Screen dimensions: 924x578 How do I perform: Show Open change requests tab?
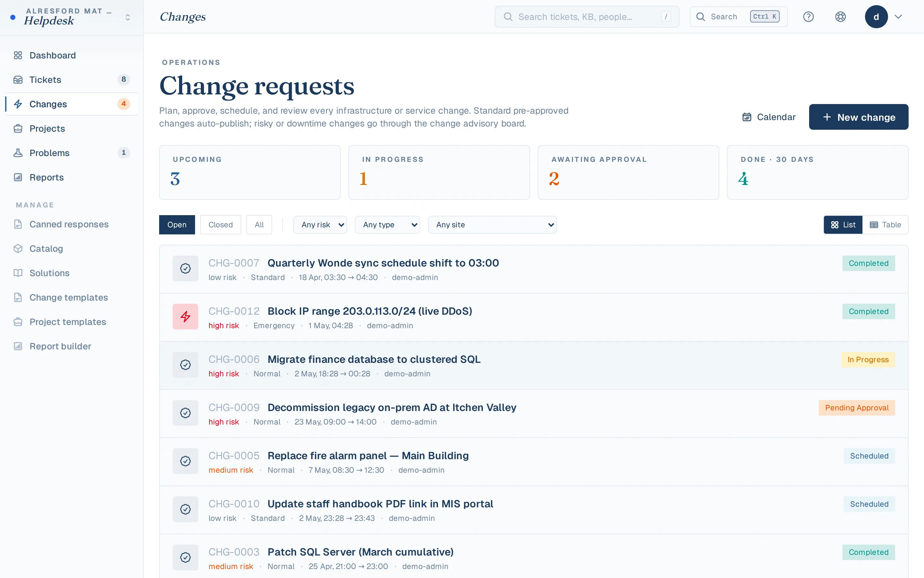(177, 225)
